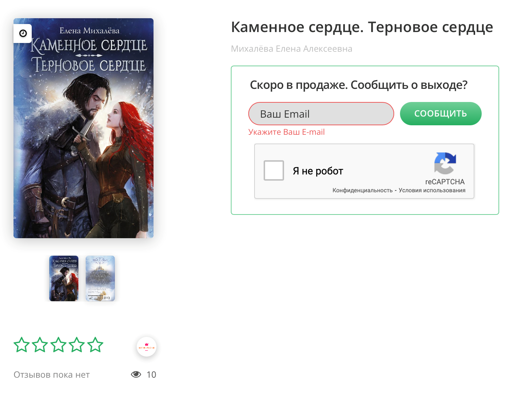Select the front cover thumbnail

coord(64,278)
